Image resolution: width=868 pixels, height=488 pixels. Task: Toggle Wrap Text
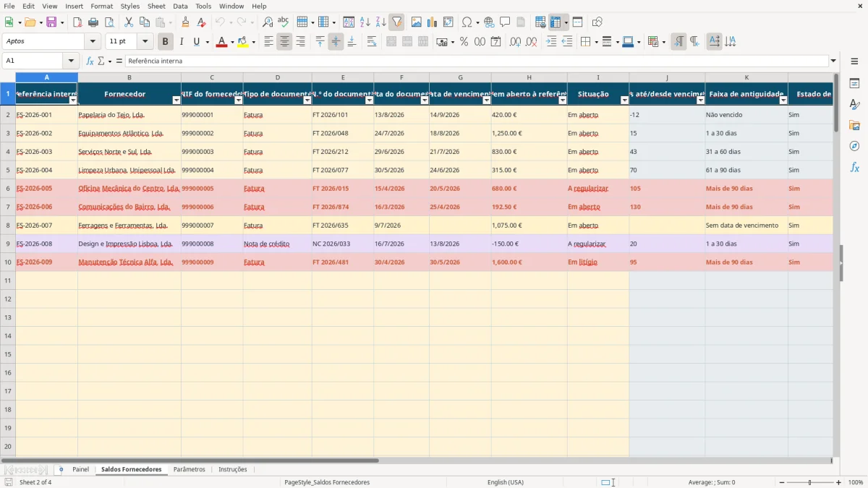pos(372,42)
